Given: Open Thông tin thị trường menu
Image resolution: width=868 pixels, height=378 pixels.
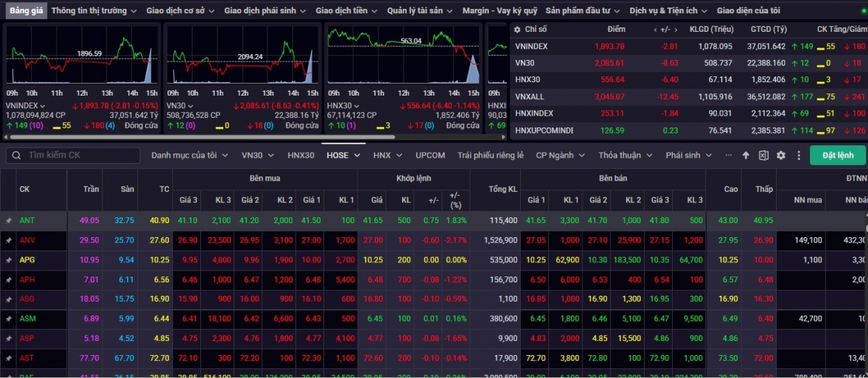Looking at the screenshot, I should point(94,10).
